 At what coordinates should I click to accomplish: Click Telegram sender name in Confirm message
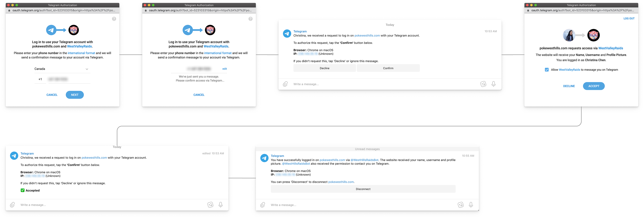coord(300,31)
